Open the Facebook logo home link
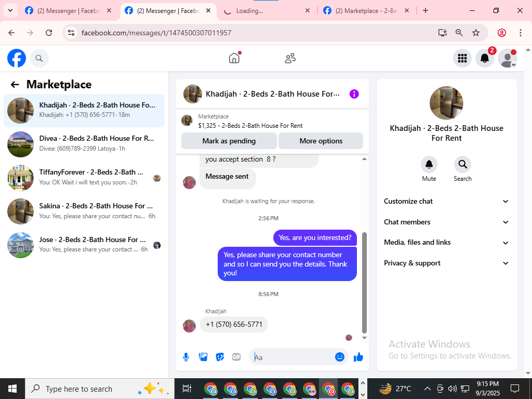This screenshot has height=399, width=532. [17, 58]
